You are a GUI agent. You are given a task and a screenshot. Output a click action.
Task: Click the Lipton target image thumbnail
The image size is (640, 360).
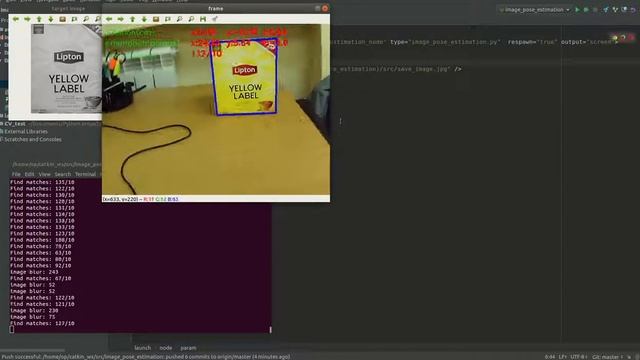pyautogui.click(x=66, y=69)
